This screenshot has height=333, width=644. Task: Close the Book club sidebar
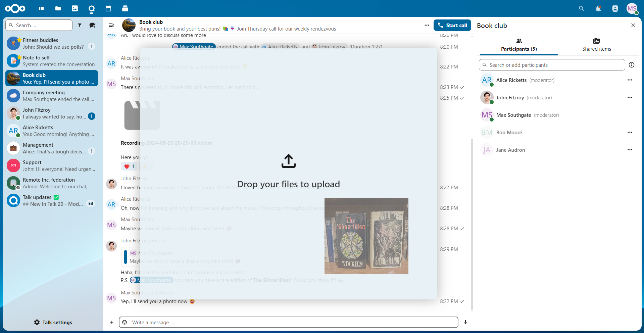point(633,25)
